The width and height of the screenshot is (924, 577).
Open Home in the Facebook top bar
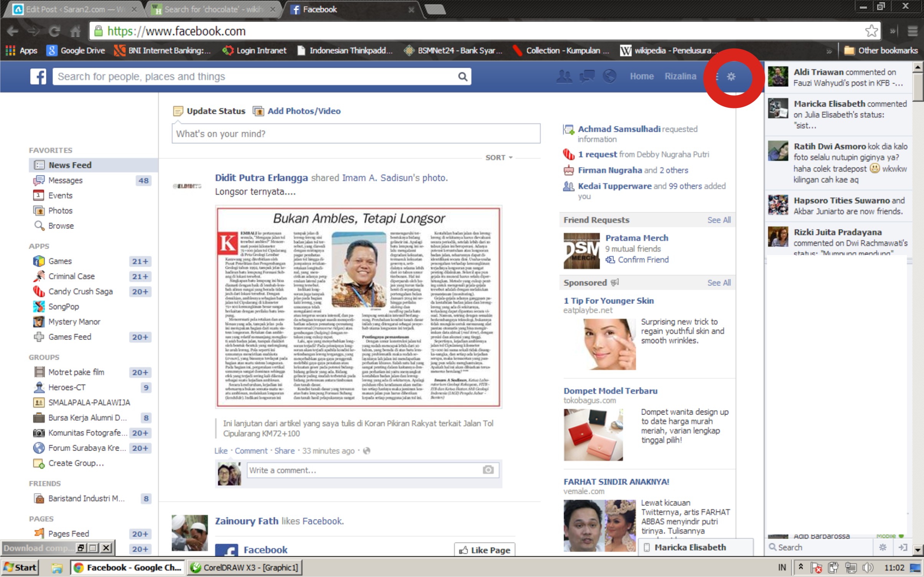pyautogui.click(x=641, y=76)
